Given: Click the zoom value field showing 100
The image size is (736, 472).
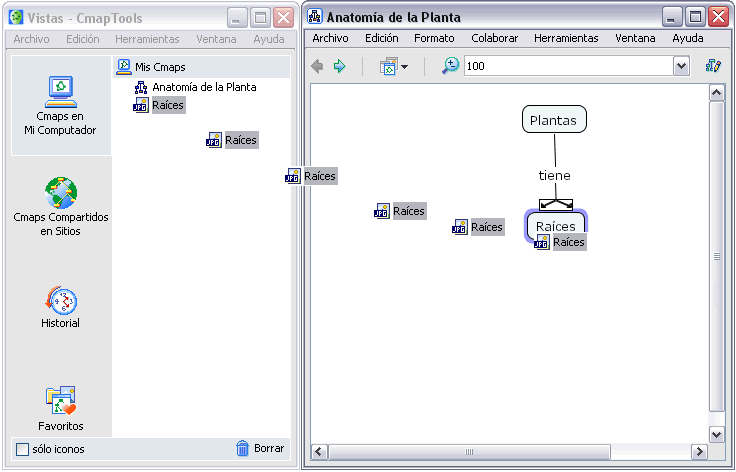Looking at the screenshot, I should (x=568, y=66).
